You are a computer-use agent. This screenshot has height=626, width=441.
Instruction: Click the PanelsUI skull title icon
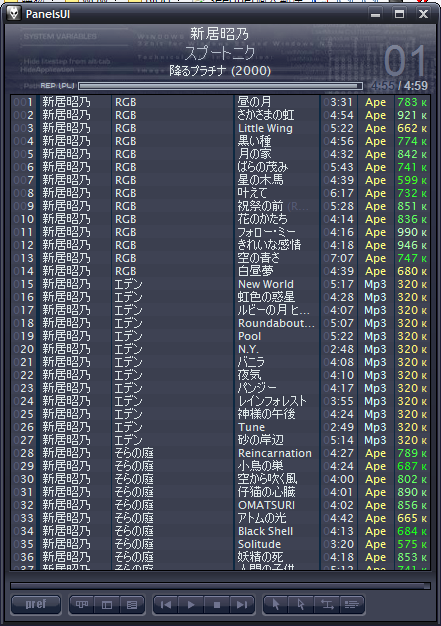click(14, 14)
